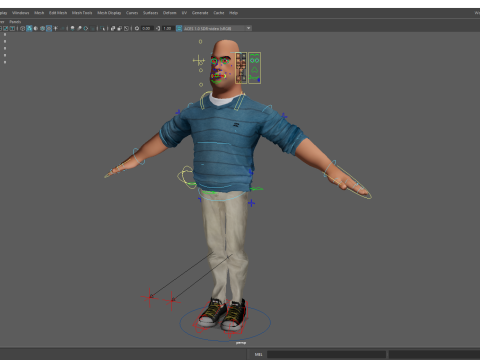Open the Cache menu
The image size is (480, 360).
219,13
